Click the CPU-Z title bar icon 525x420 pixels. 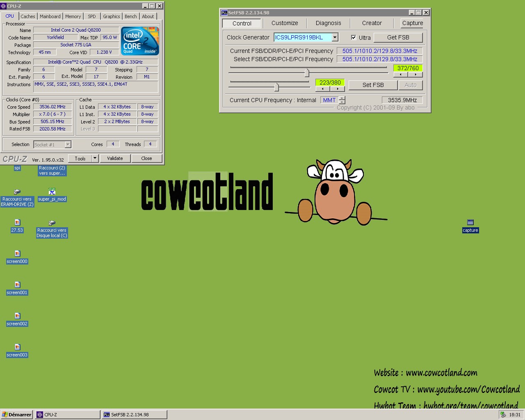click(x=4, y=6)
